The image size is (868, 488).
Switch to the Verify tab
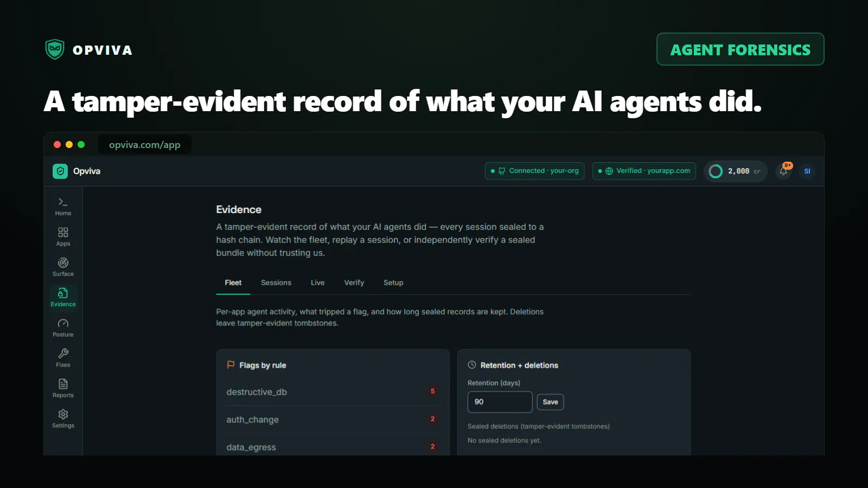(x=354, y=282)
